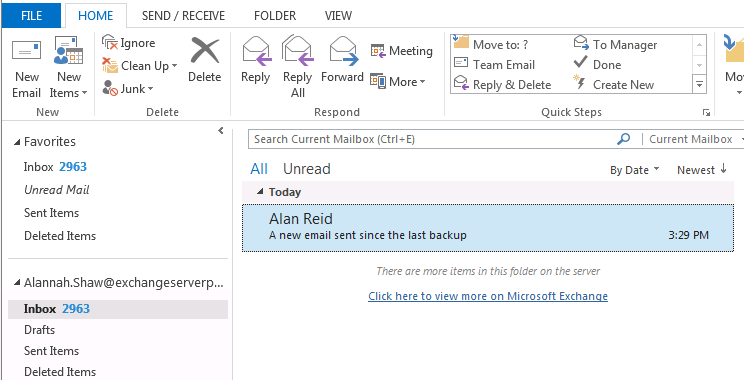
Task: Collapse the Favorites section
Action: (17, 142)
